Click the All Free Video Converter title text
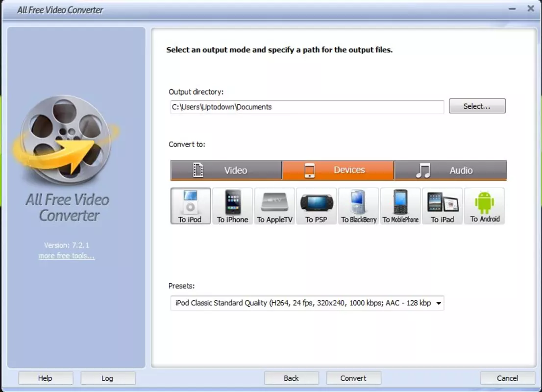Image resolution: width=542 pixels, height=392 pixels. point(60,10)
